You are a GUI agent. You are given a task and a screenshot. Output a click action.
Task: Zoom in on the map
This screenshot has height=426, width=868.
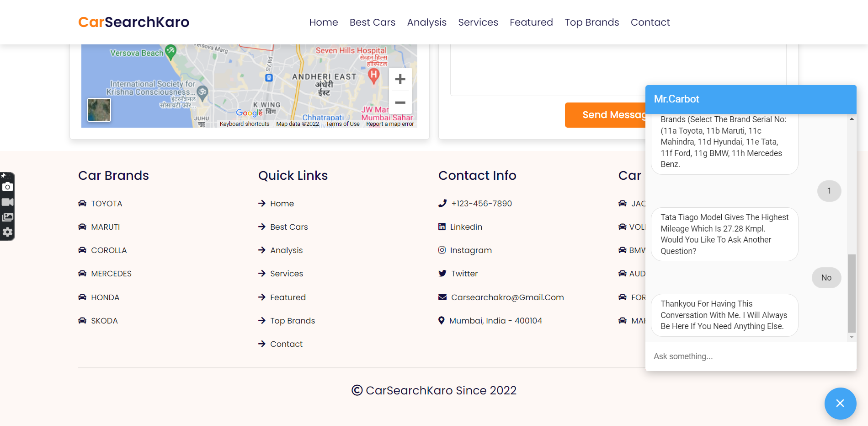[x=400, y=79]
